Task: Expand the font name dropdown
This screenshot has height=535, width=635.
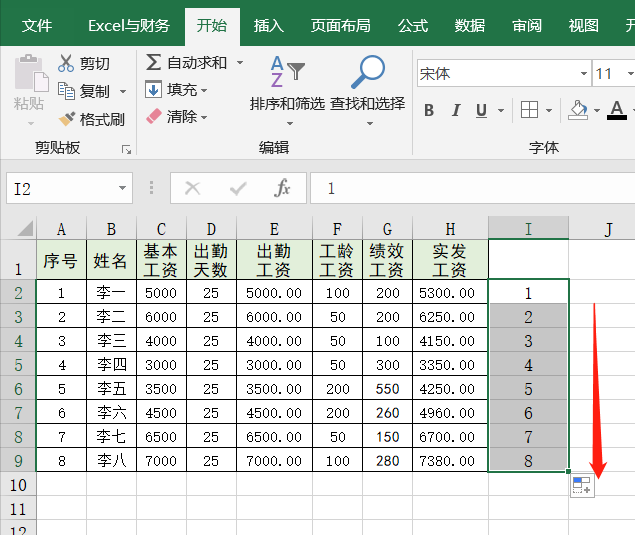Action: point(584,74)
